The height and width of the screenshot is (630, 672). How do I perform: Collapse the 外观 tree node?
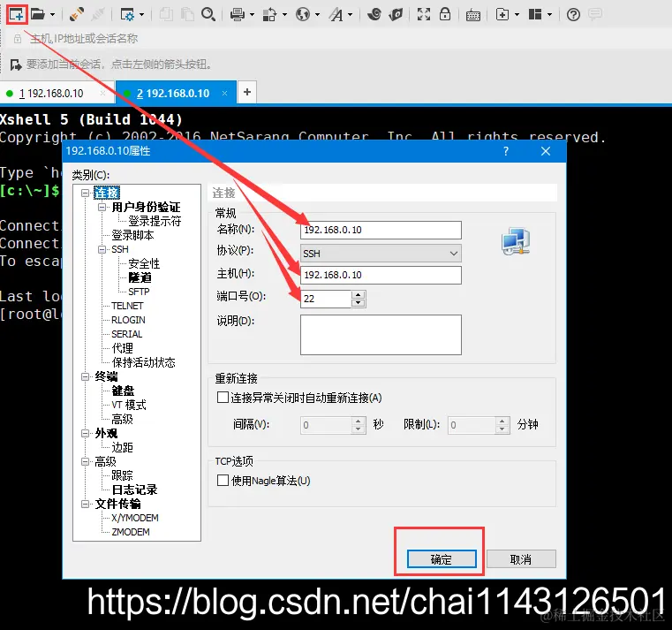point(86,434)
